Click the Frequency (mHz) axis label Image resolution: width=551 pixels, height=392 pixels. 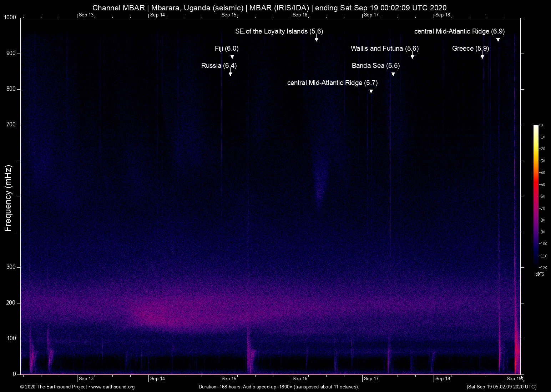(8, 198)
